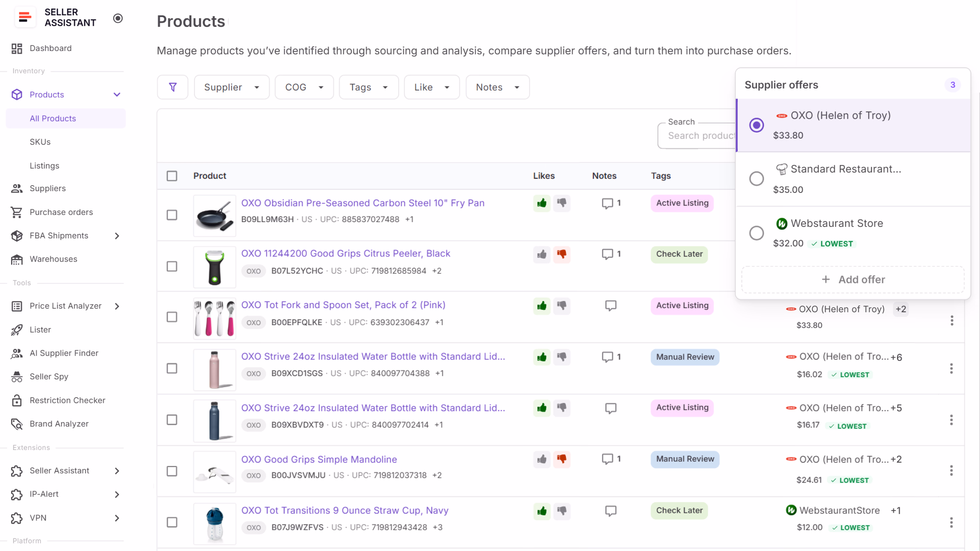Add note to OXO Tot Transitions Straw Cup
980x551 pixels.
point(610,511)
